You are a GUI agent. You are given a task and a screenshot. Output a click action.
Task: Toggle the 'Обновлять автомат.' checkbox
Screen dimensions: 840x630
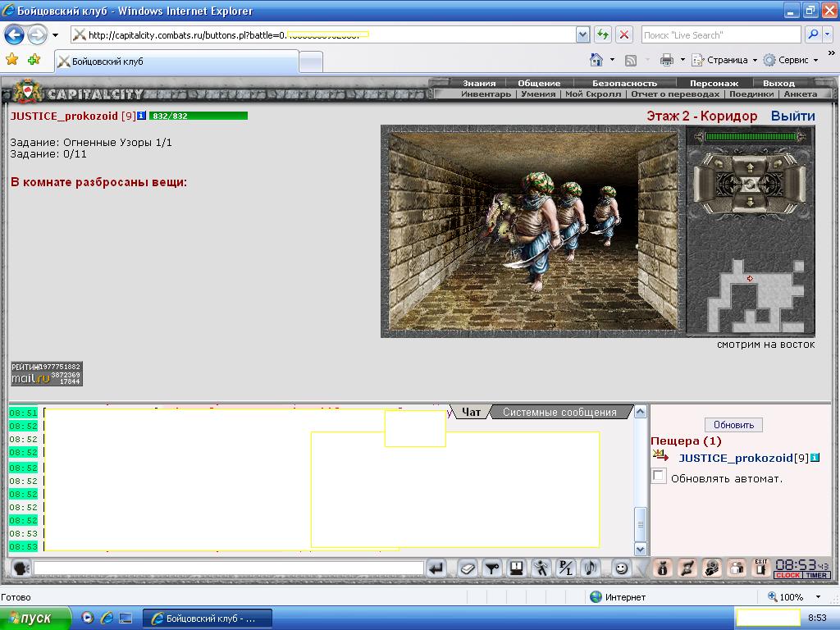659,475
